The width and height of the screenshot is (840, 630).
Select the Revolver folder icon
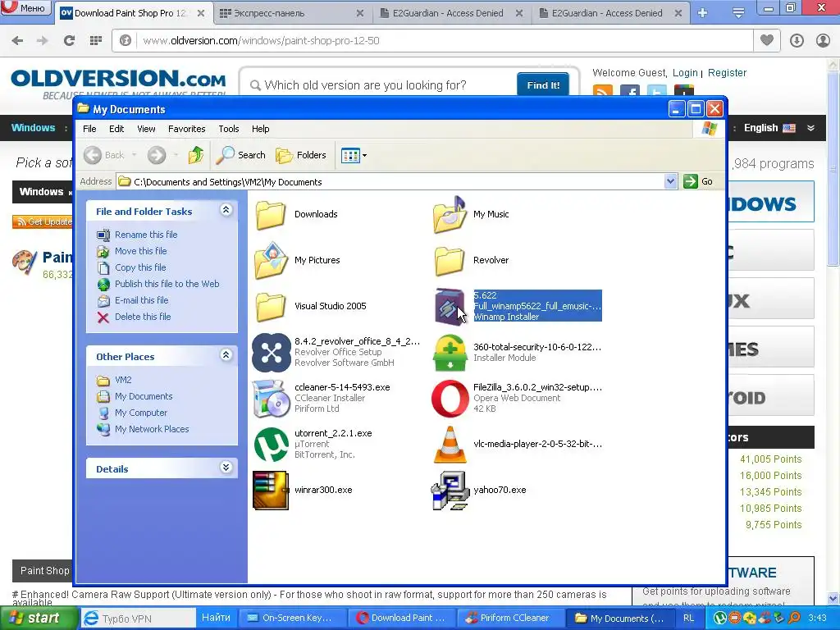tap(450, 260)
